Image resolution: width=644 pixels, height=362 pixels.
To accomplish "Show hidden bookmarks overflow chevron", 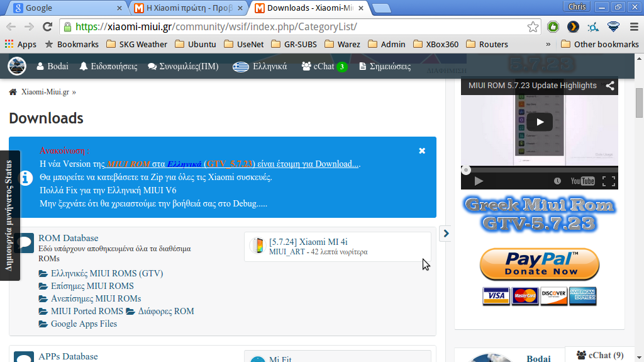I will coord(548,44).
